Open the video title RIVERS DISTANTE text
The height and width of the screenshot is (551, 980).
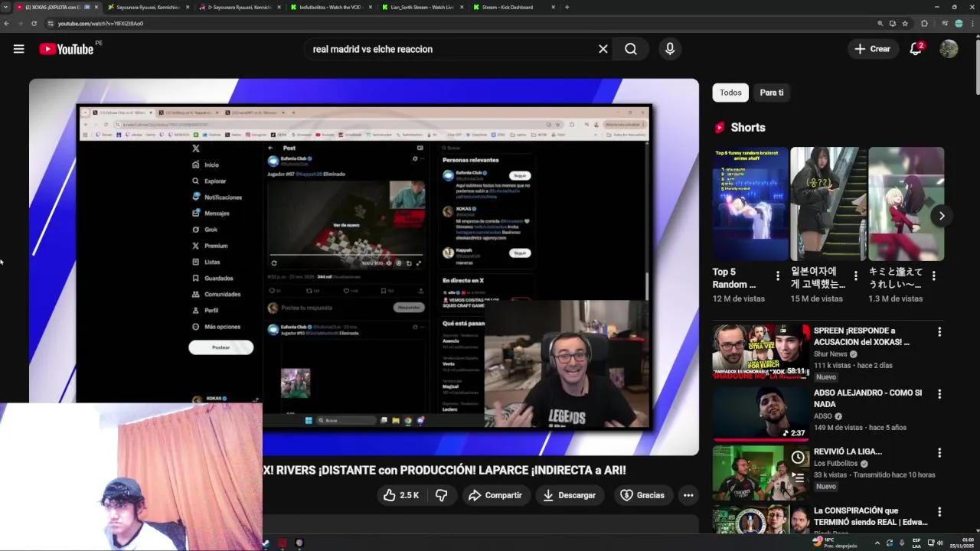[444, 470]
